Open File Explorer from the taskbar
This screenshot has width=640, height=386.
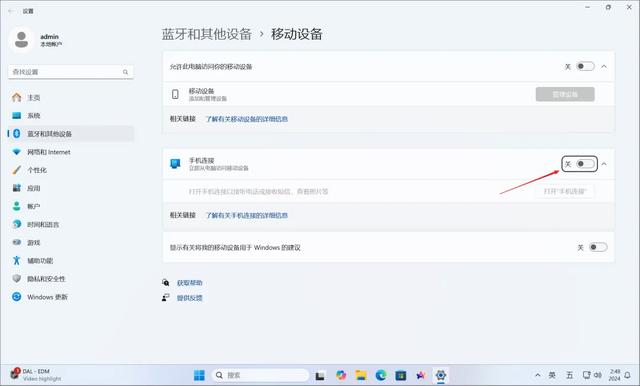tap(361, 375)
